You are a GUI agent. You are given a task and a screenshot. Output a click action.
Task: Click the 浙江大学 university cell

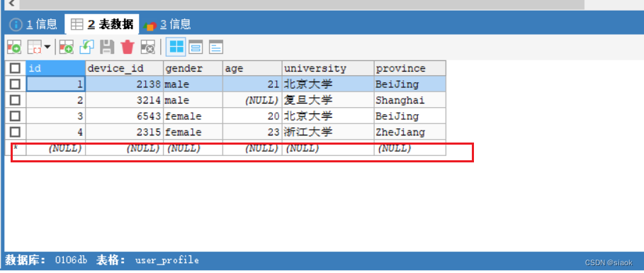click(328, 132)
